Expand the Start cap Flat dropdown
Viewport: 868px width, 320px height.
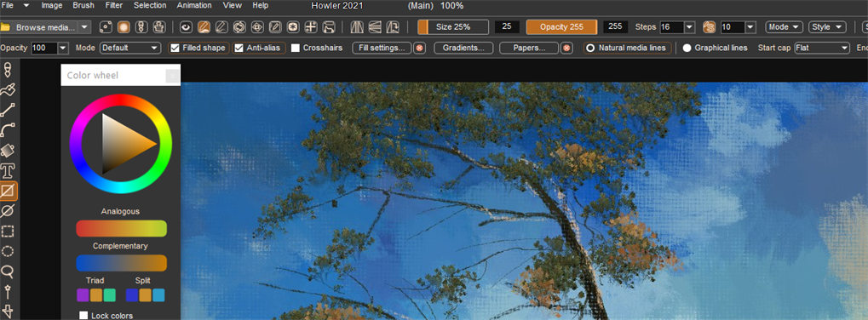pyautogui.click(x=821, y=48)
